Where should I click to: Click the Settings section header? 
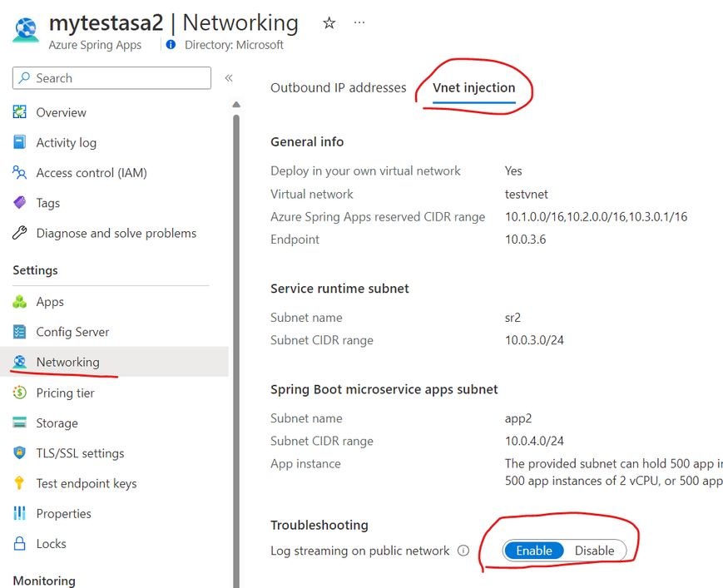tap(36, 270)
